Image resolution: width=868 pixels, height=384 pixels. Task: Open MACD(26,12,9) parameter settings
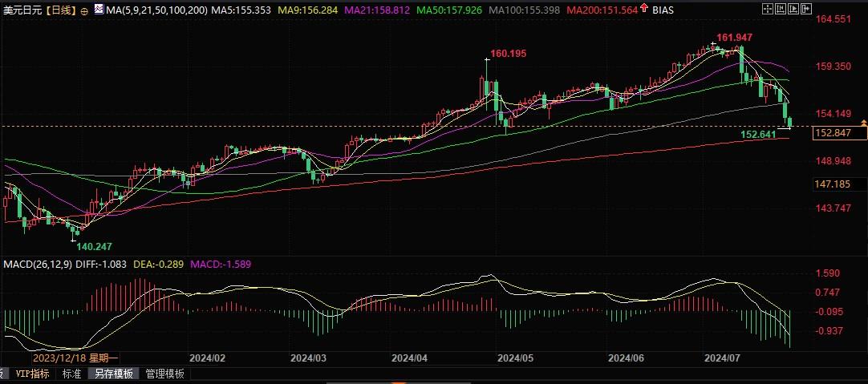click(38, 265)
